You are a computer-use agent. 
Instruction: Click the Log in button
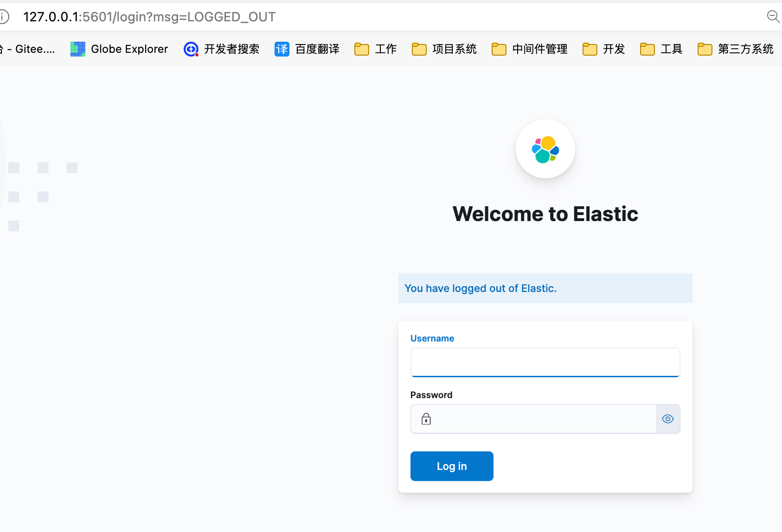click(452, 466)
